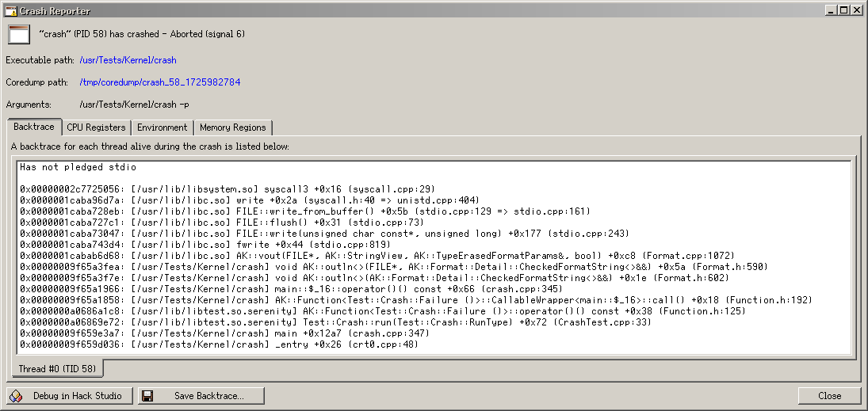Switch to the CPU Registers tab
Image resolution: width=868 pixels, height=411 pixels.
pyautogui.click(x=96, y=127)
